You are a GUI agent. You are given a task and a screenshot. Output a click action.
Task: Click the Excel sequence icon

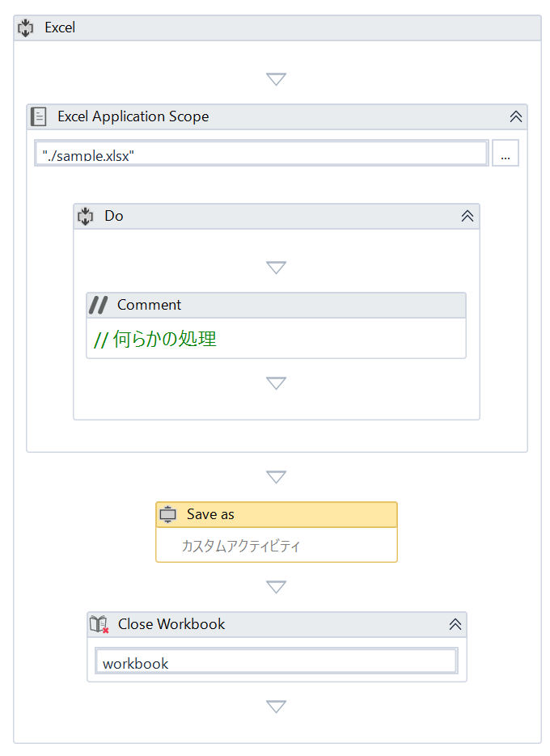26,28
